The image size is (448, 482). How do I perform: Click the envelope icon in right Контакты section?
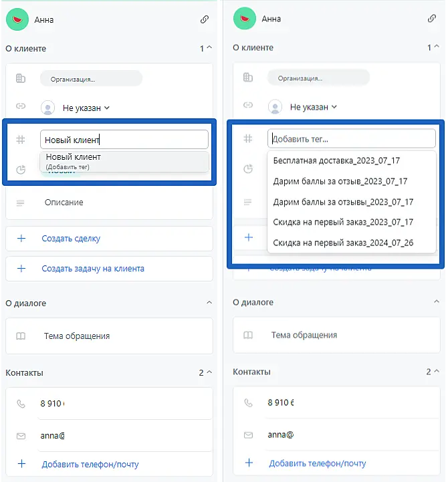(248, 435)
